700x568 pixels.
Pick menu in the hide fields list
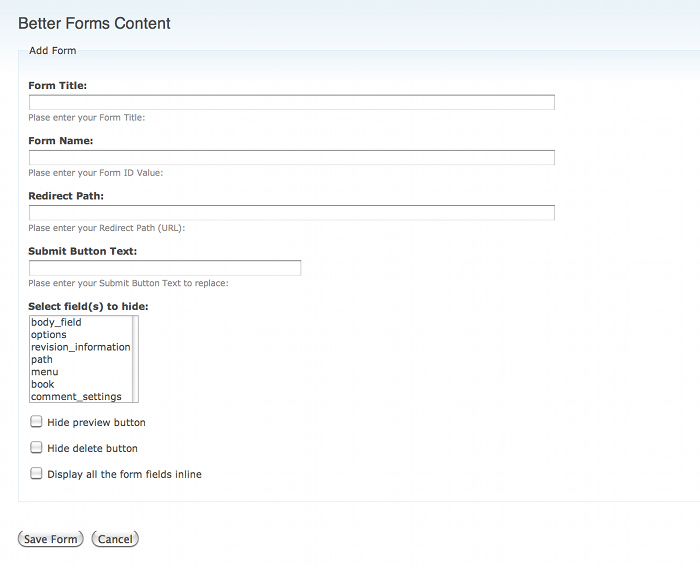click(45, 372)
